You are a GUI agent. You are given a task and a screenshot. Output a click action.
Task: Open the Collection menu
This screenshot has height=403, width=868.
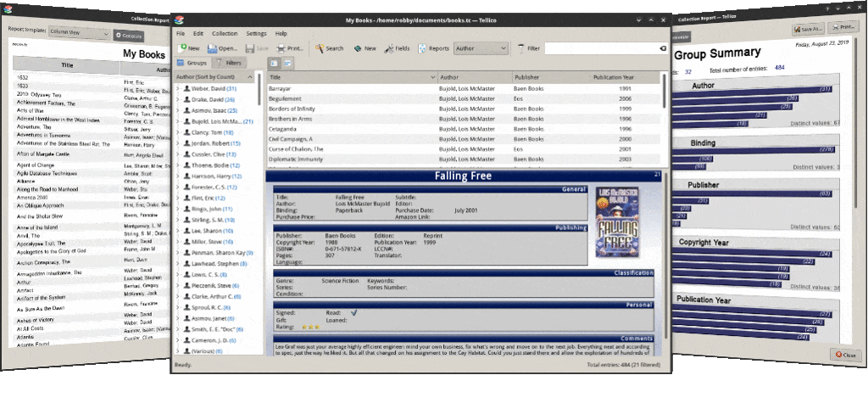click(x=225, y=33)
